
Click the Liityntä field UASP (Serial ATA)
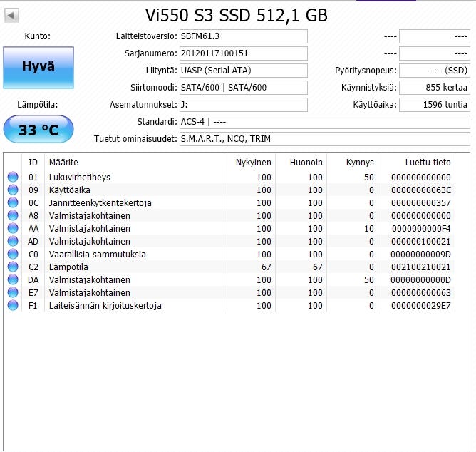[x=244, y=71]
